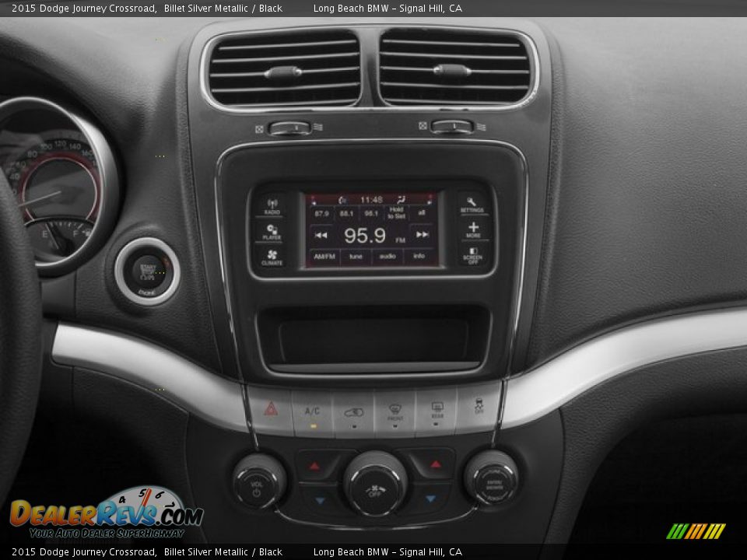Tap the seat airflow icon in status bar
Screen dimensions: 747x560
point(402,200)
